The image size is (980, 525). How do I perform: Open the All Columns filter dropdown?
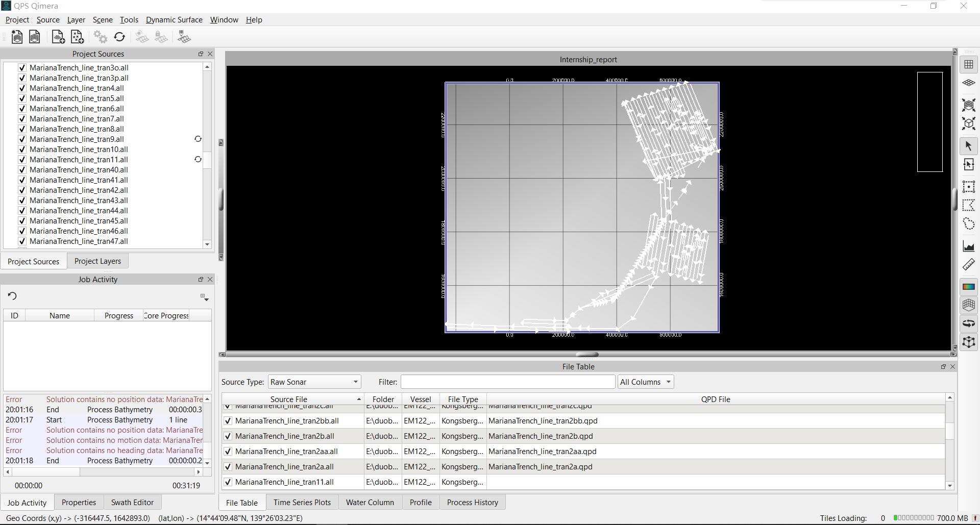[645, 382]
